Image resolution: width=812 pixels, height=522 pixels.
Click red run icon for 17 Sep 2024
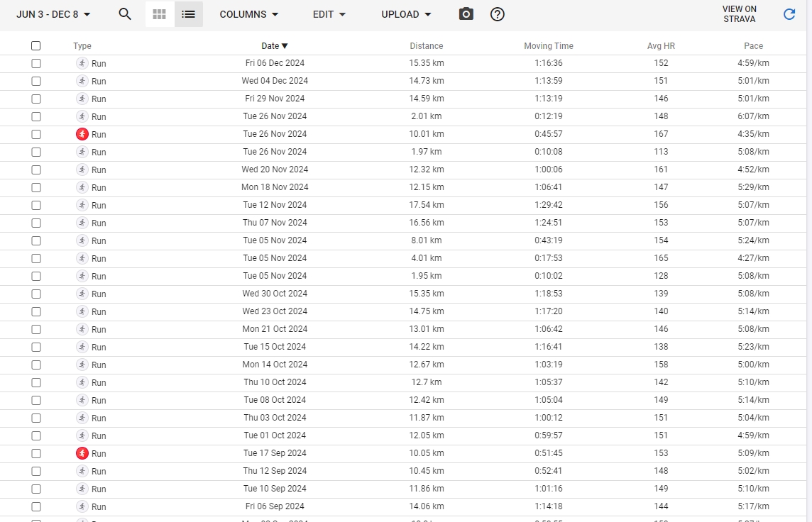click(82, 453)
